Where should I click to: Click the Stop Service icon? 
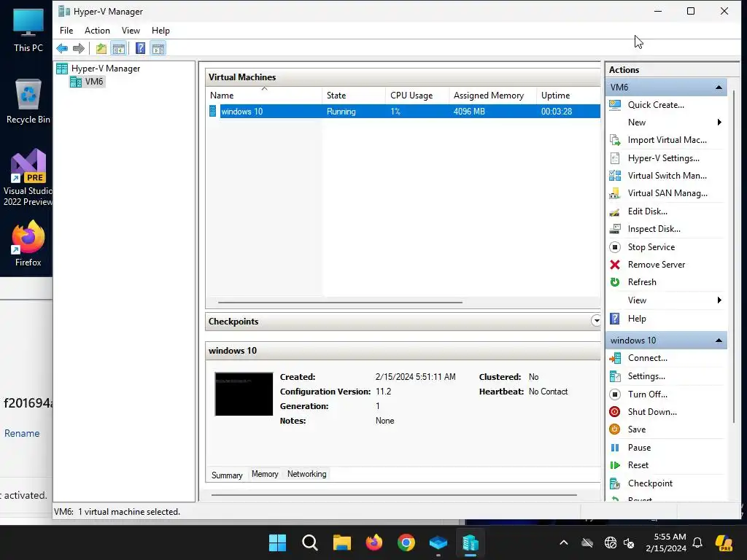click(x=615, y=247)
